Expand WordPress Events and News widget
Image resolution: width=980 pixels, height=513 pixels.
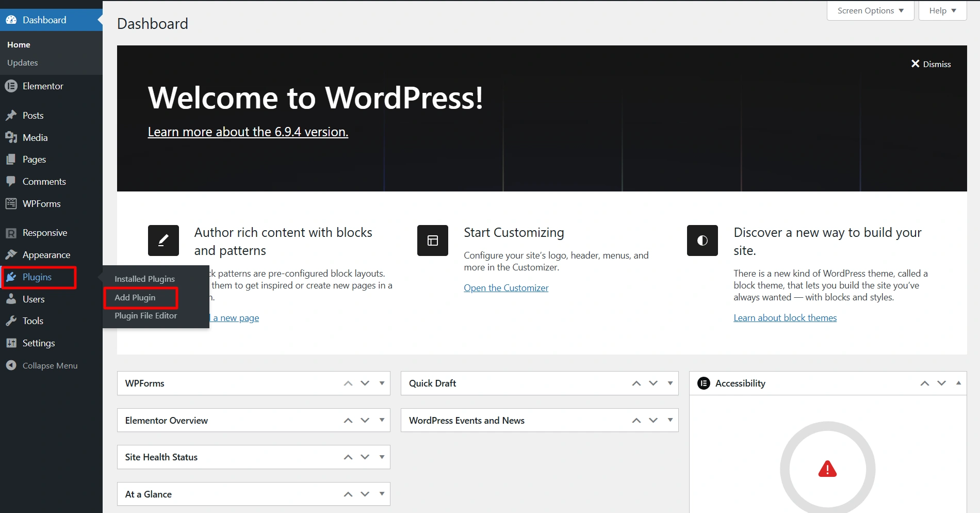click(671, 421)
